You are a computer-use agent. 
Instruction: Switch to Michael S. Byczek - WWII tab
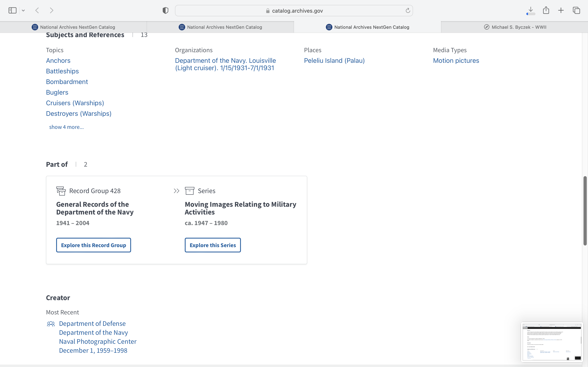515,27
